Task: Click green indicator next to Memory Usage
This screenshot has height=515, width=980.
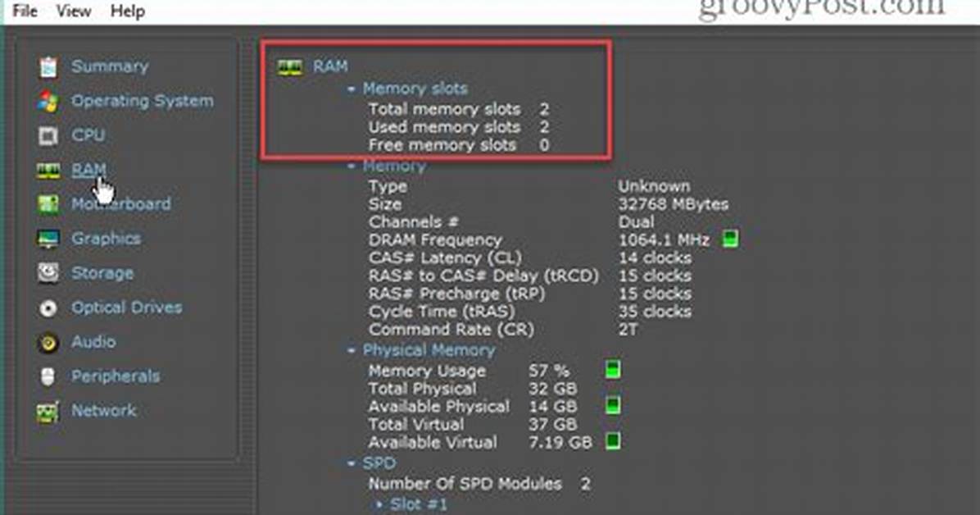Action: (613, 370)
